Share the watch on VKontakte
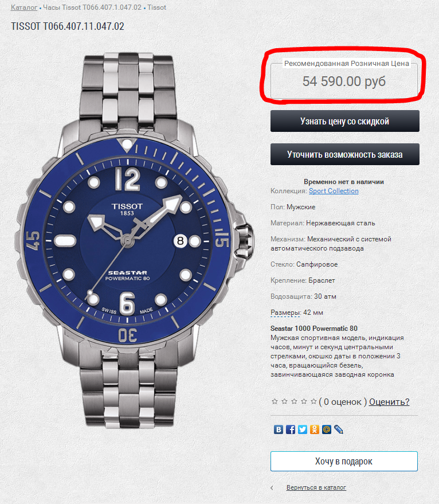The image size is (439, 504). 279,429
